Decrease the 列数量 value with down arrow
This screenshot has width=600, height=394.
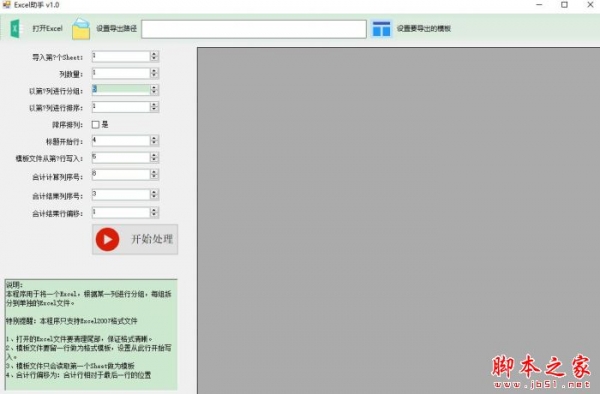(154, 76)
